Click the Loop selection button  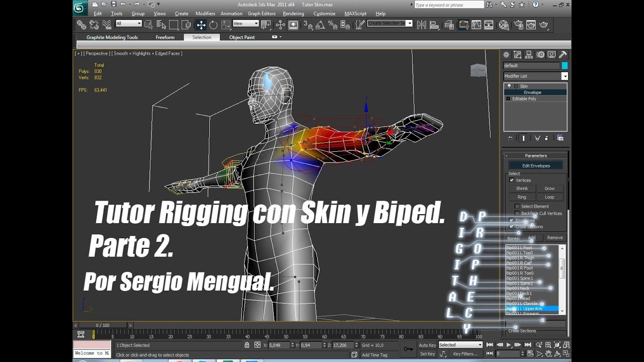[549, 197]
